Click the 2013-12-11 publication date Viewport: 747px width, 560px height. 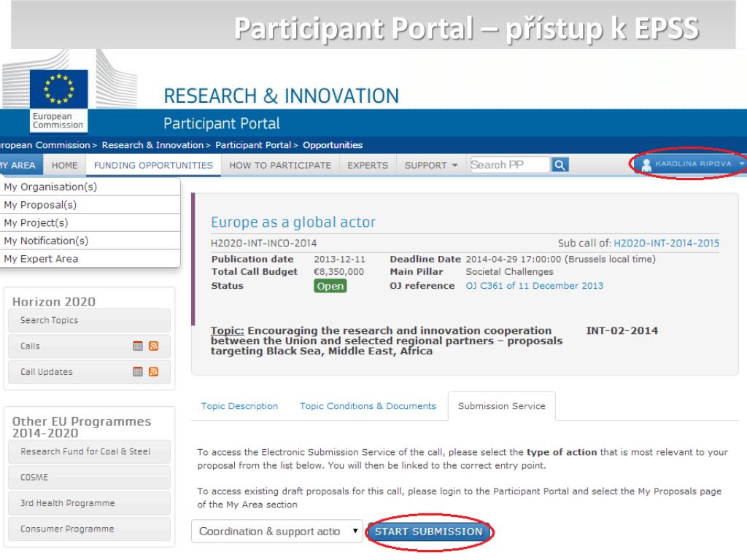(x=339, y=260)
